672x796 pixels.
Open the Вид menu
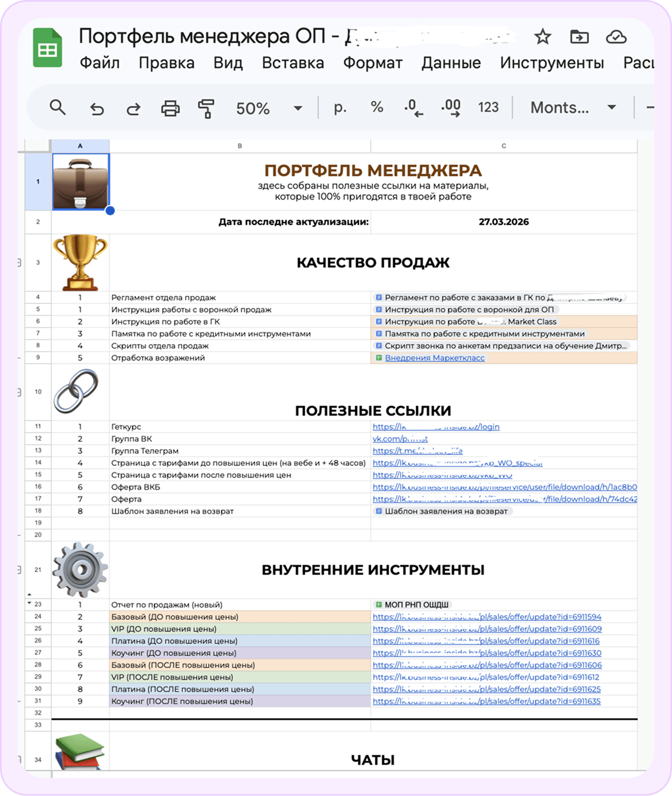[x=228, y=63]
